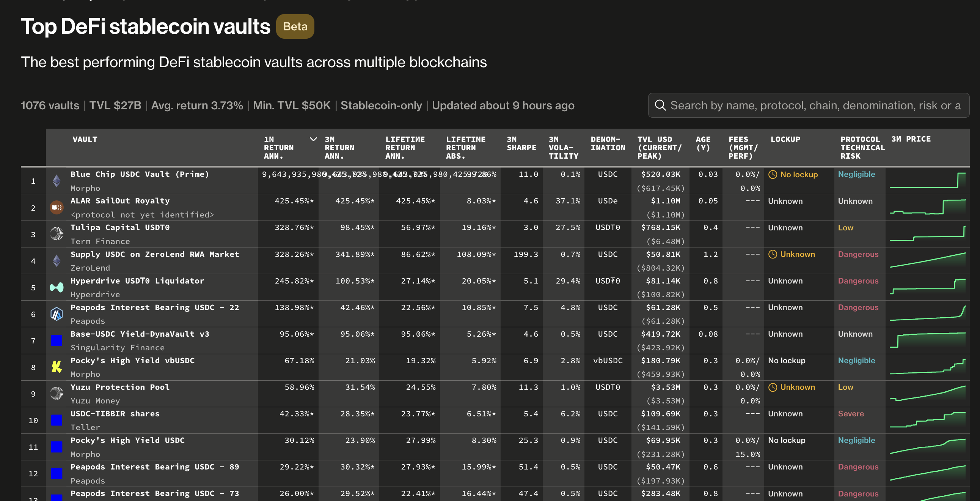Viewport: 980px width, 501px height.
Task: Click the Ethereum icon beside Blue Chip USDC Vault
Action: point(57,181)
